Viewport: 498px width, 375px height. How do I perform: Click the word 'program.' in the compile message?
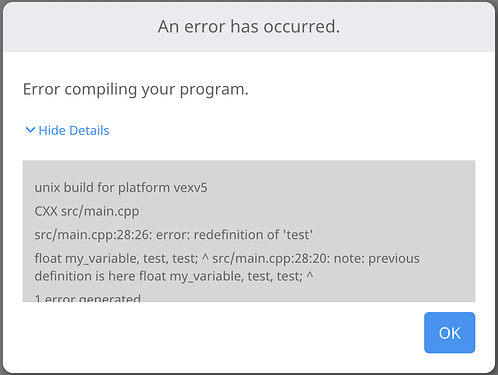click(214, 90)
